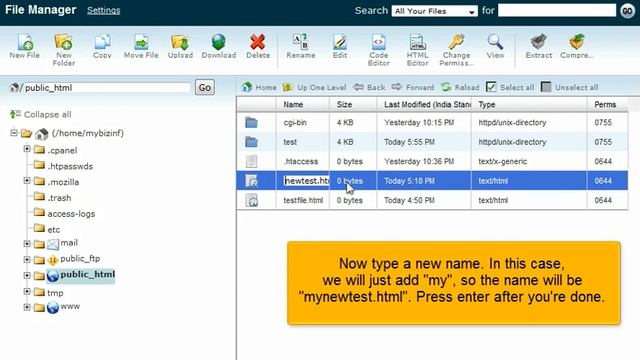640x360 pixels.
Task: Click the test folder icon
Action: (x=251, y=142)
